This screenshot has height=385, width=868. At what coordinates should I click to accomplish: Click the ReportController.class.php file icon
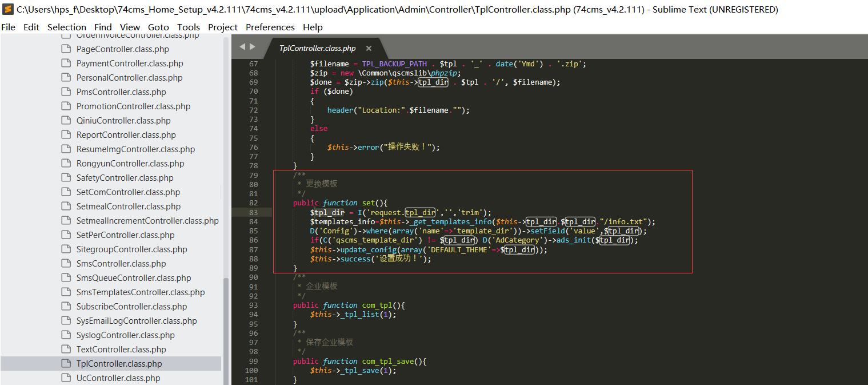click(x=66, y=134)
